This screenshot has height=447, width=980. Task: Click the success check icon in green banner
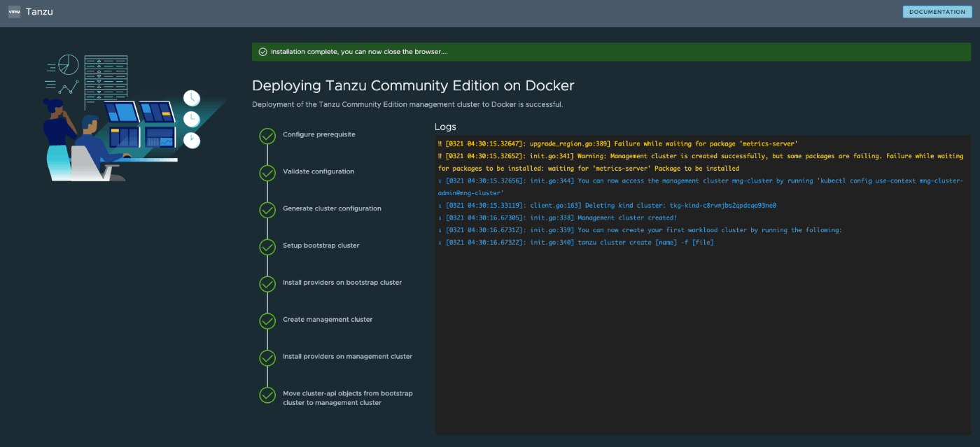pyautogui.click(x=262, y=52)
